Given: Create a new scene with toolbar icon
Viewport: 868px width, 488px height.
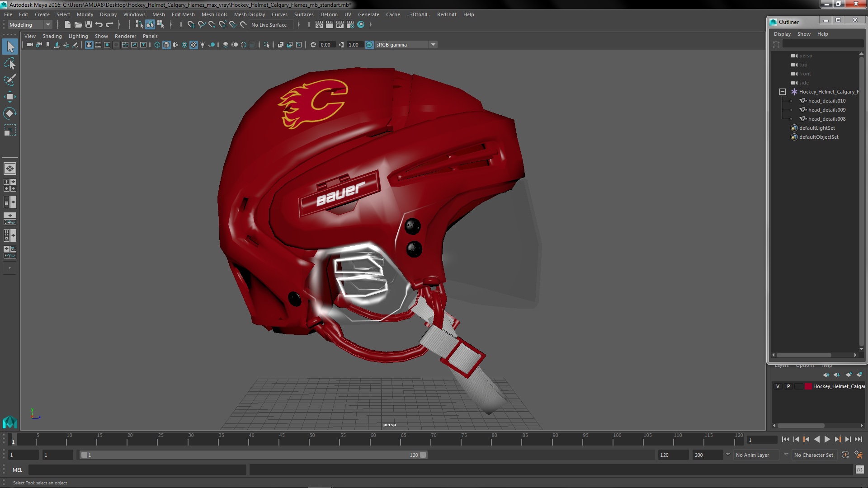Looking at the screenshot, I should (x=68, y=25).
